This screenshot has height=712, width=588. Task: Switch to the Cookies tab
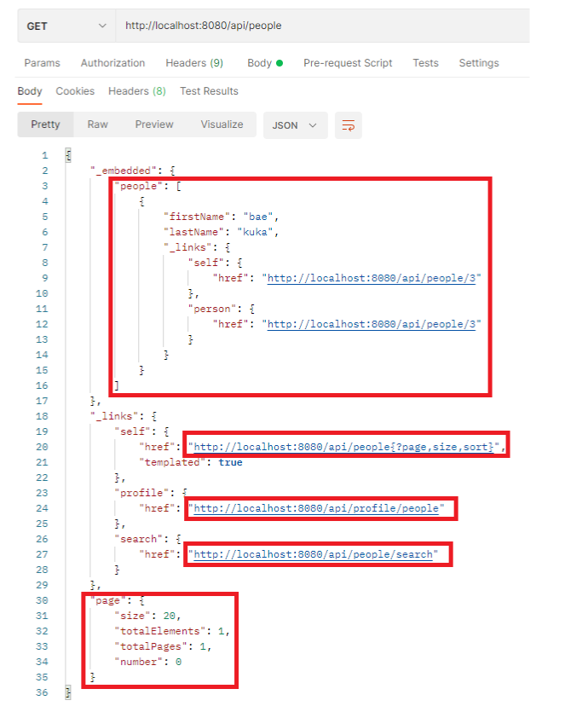click(x=75, y=91)
